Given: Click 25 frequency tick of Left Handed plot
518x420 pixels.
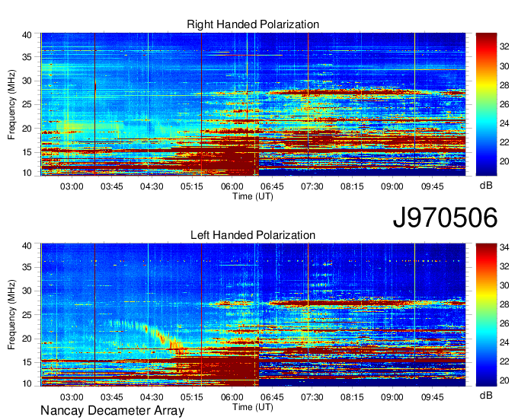Looking at the screenshot, I should point(27,315).
